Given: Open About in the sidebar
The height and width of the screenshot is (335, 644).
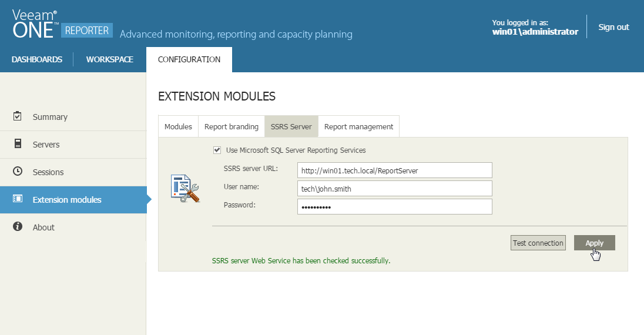Looking at the screenshot, I should click(x=73, y=227).
